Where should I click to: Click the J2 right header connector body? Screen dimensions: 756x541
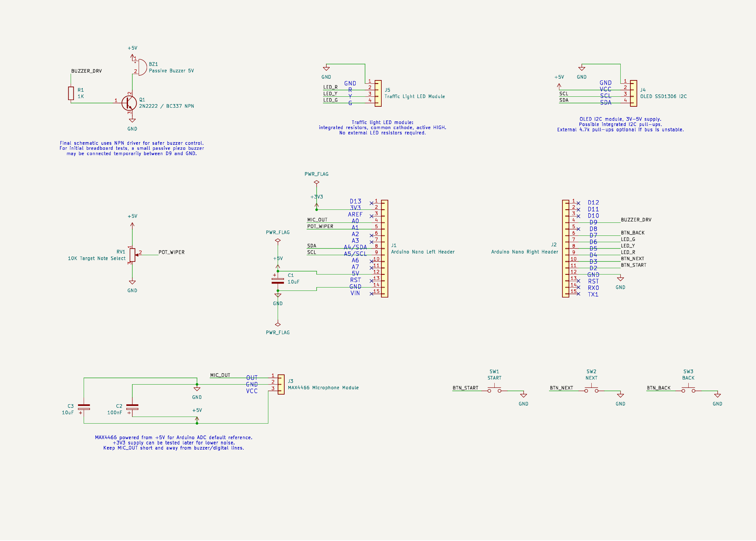pos(566,248)
